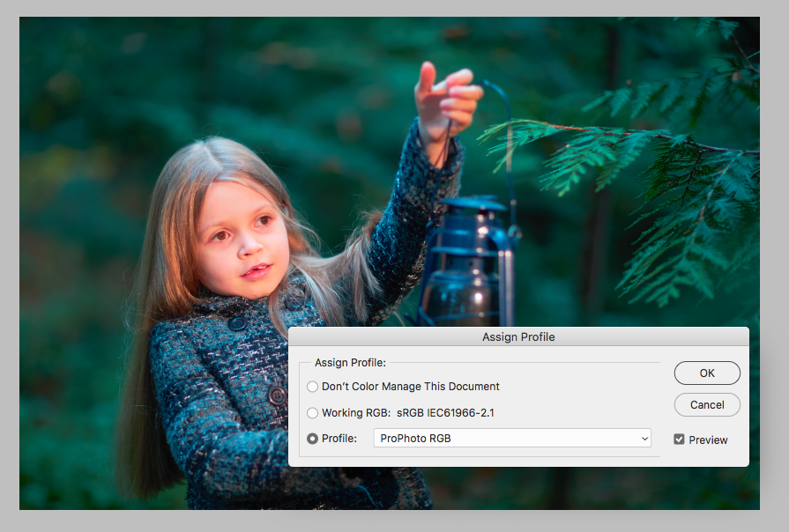The image size is (789, 532).
Task: Select Working RGB sRGB IEC61966-2.1 option
Action: click(x=312, y=413)
